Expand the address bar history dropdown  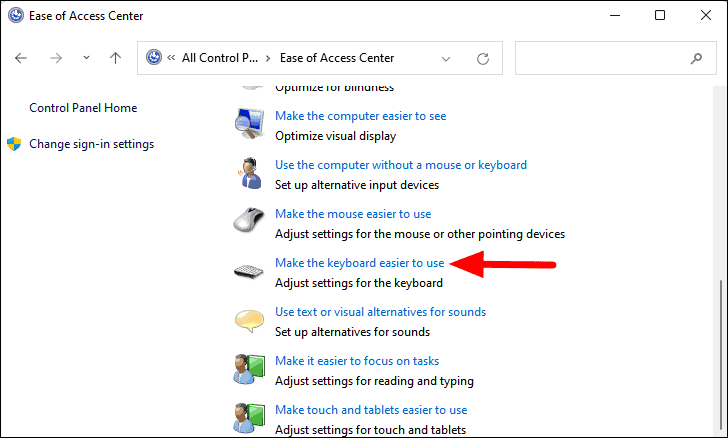click(x=446, y=59)
